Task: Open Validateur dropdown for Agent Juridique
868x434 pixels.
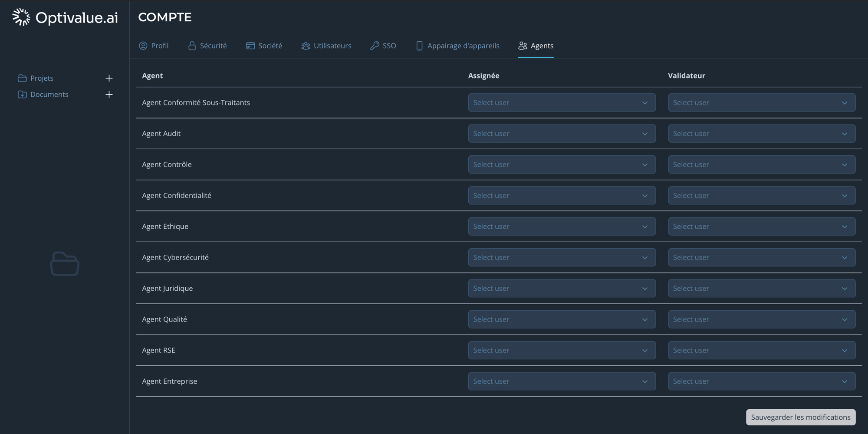Action: (762, 288)
